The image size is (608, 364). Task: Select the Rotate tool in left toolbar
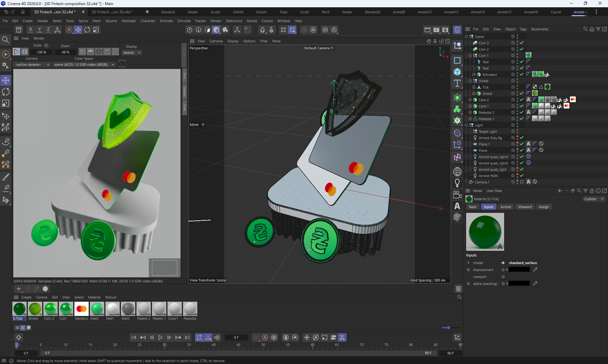pos(6,92)
